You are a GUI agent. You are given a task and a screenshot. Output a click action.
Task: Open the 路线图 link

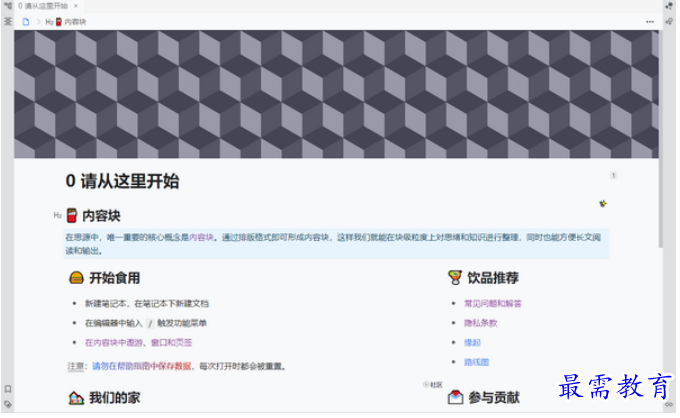click(x=477, y=363)
